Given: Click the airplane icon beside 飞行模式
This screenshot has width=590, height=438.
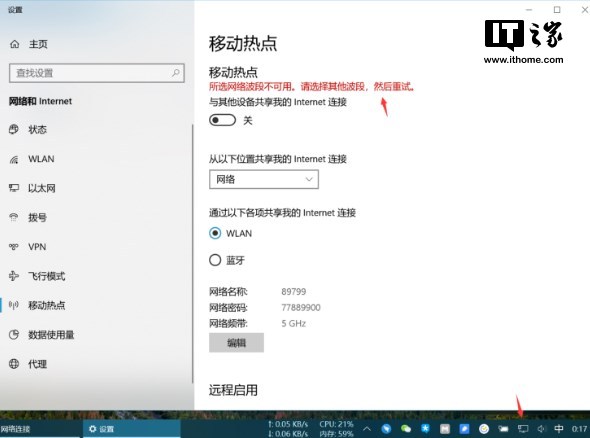Looking at the screenshot, I should 14,276.
